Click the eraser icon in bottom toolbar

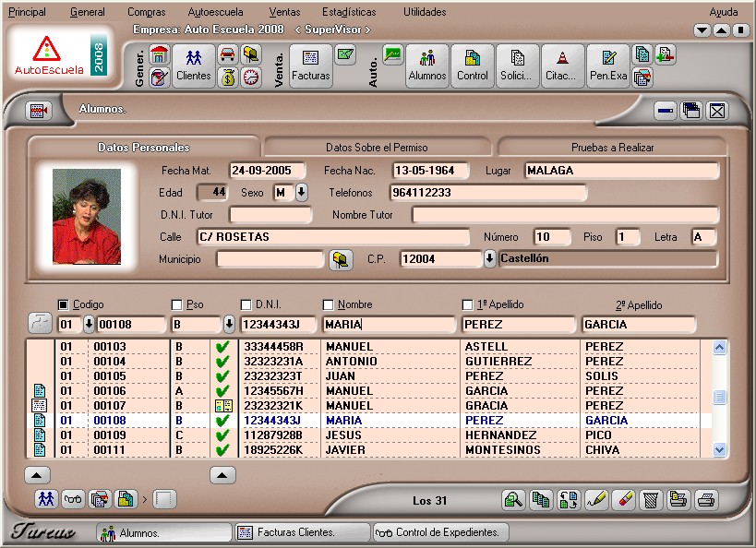pos(623,500)
